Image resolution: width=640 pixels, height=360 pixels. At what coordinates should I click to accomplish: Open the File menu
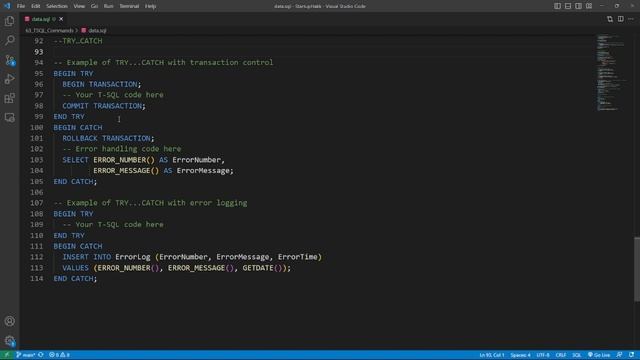pyautogui.click(x=21, y=6)
